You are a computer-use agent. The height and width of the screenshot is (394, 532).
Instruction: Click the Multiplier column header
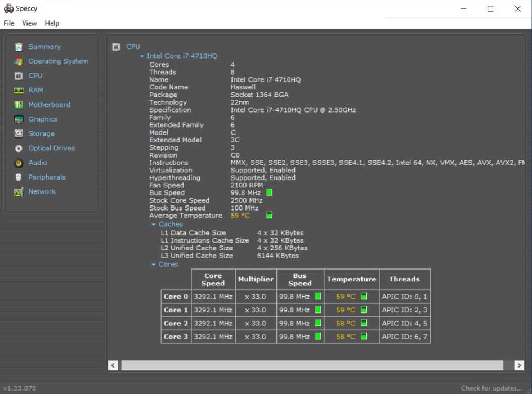[256, 279]
